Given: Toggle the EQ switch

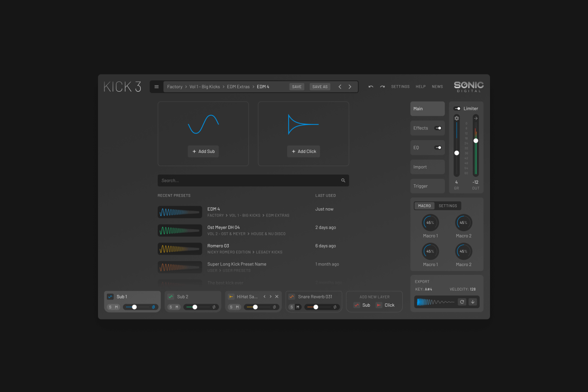Looking at the screenshot, I should coord(438,147).
